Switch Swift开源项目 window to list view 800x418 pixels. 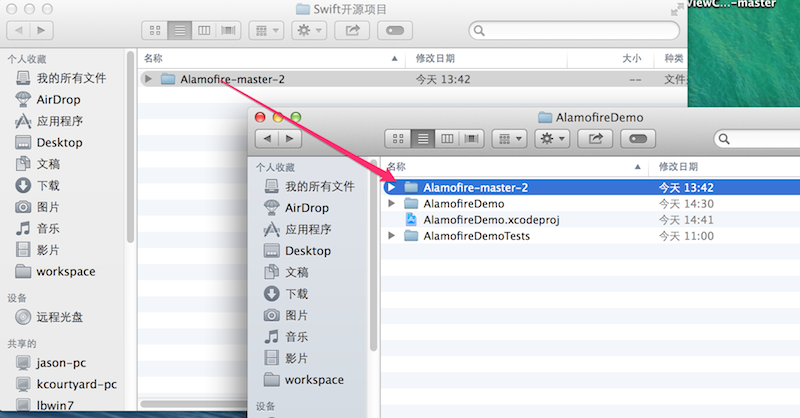[x=180, y=31]
